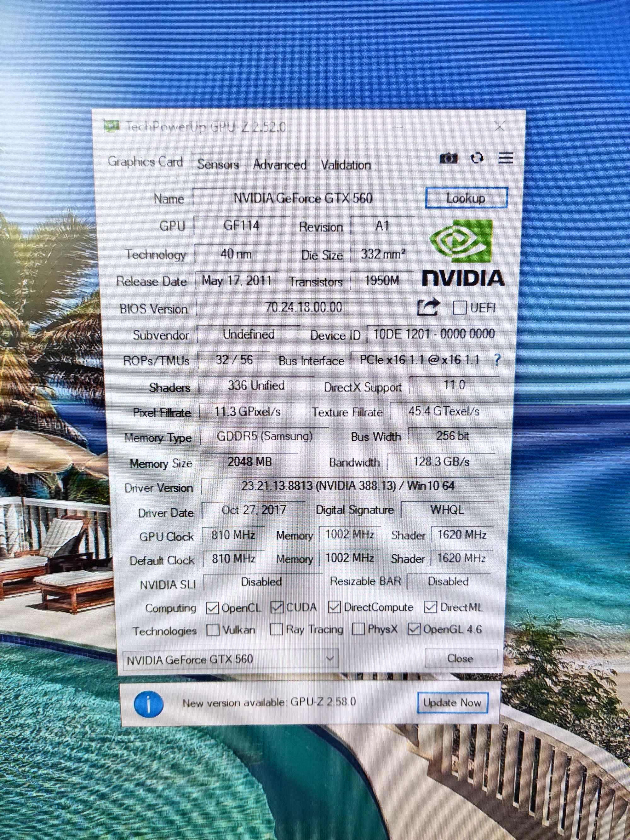Click GPU Clock row Memory 1002 MHz
Image resolution: width=630 pixels, height=840 pixels.
(350, 535)
